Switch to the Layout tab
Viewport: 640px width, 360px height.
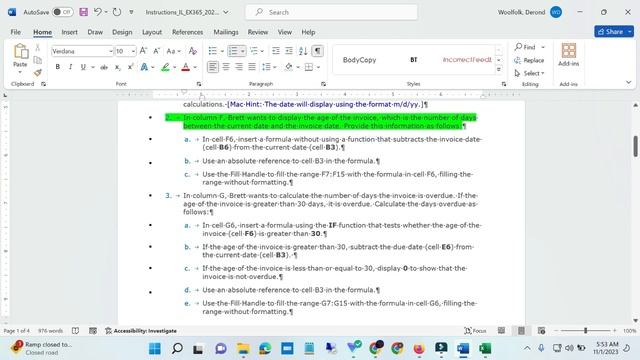coord(152,32)
